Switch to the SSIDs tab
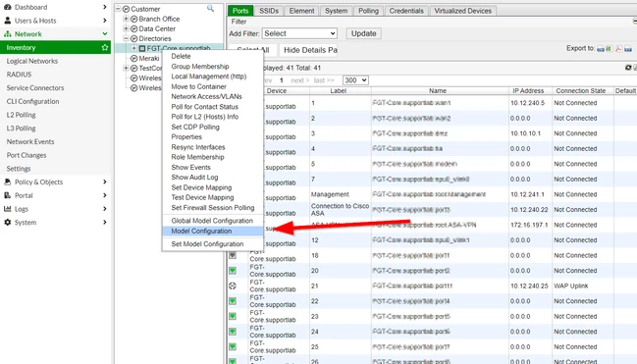 (x=269, y=11)
